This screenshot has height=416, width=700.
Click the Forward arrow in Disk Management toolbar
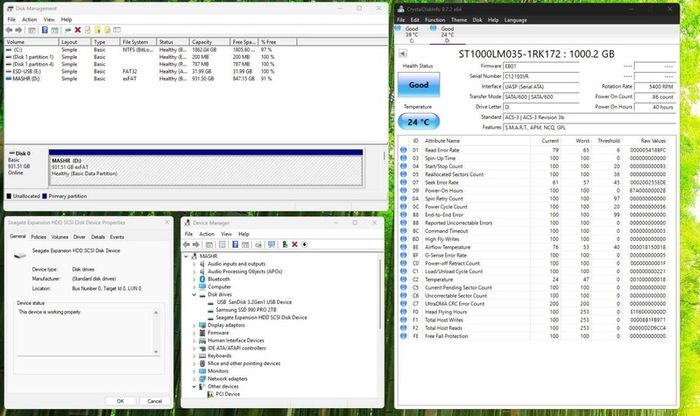tap(19, 30)
